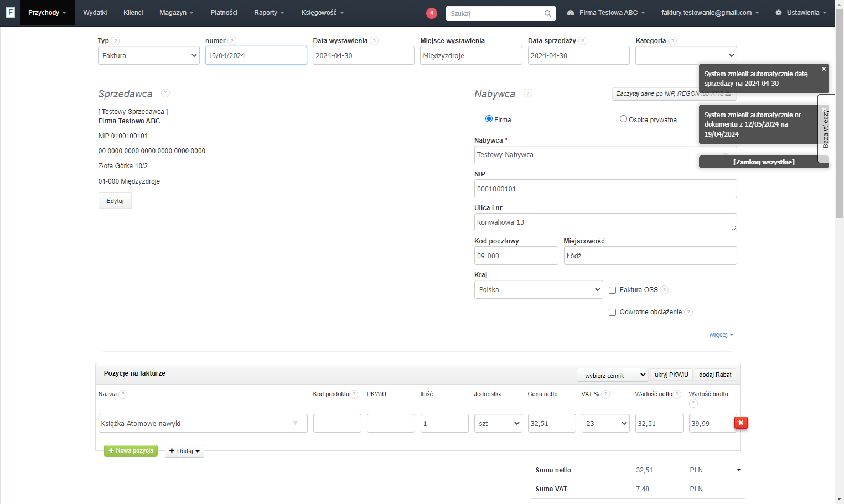
Task: Click help icon beside Faktura OSS
Action: (664, 290)
